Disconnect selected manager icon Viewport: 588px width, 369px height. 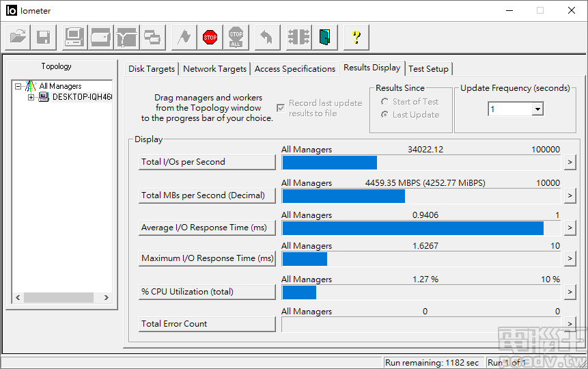[299, 37]
